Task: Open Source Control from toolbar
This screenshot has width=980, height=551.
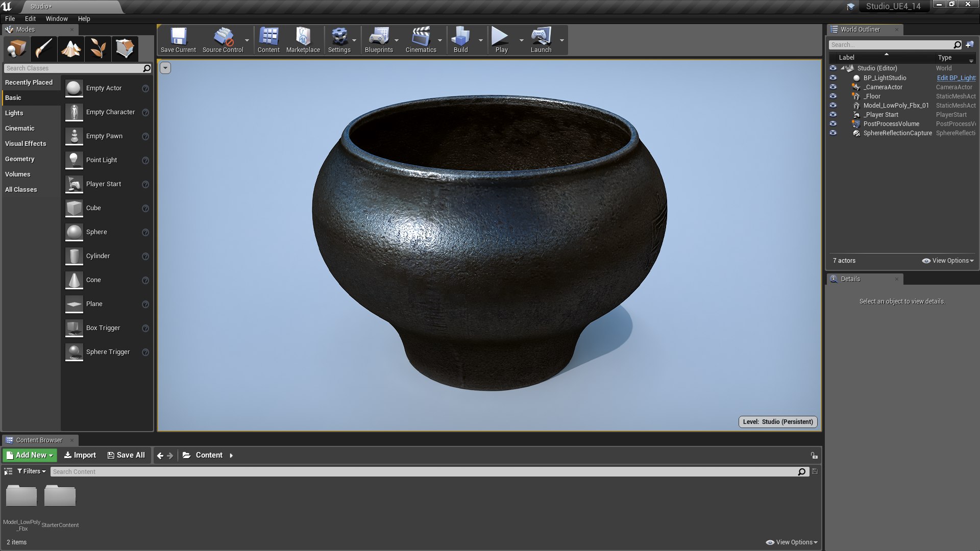Action: pos(223,40)
